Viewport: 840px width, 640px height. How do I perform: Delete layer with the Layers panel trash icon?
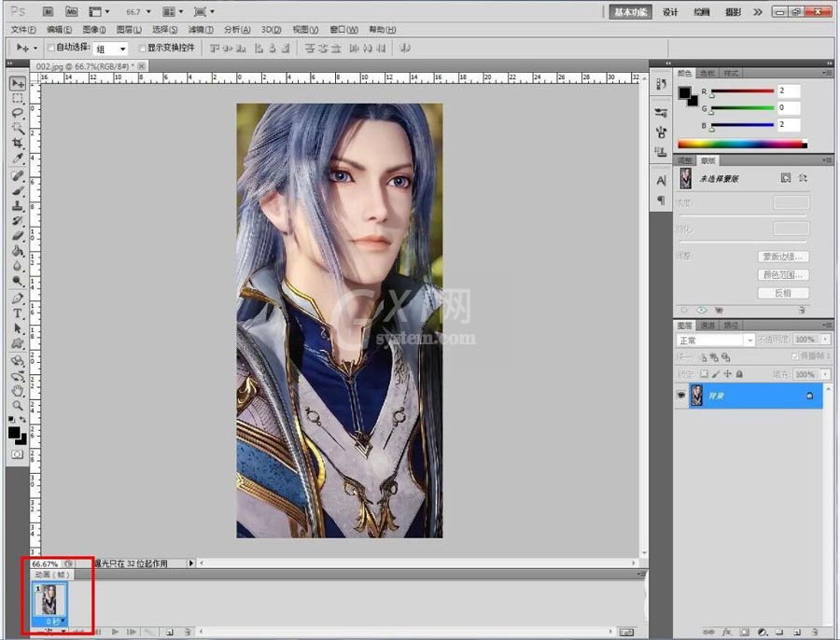click(814, 633)
